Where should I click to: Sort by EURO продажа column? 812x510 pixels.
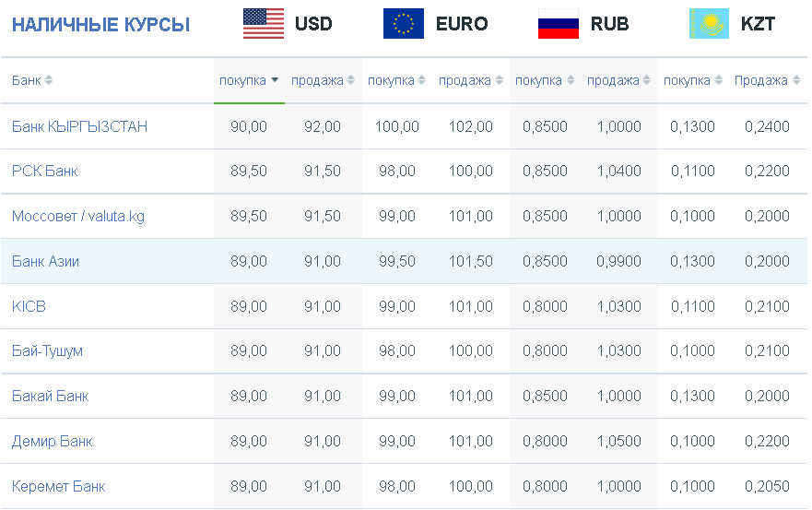[499, 80]
